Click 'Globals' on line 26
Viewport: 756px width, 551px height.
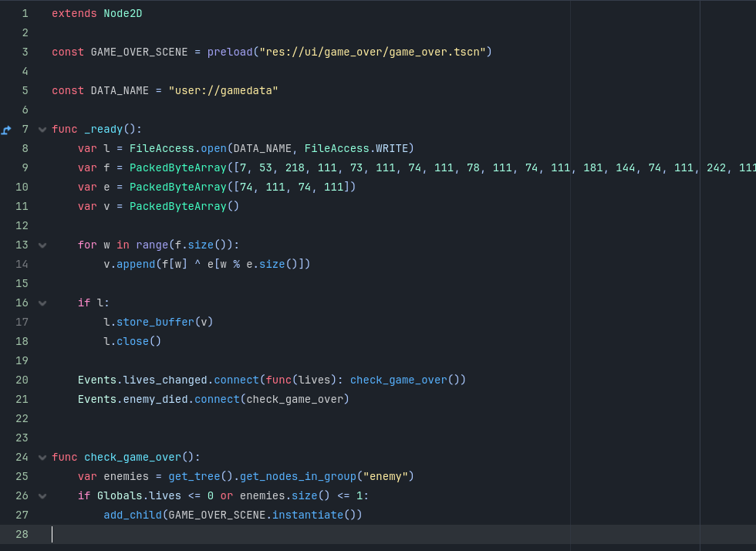[x=120, y=496]
